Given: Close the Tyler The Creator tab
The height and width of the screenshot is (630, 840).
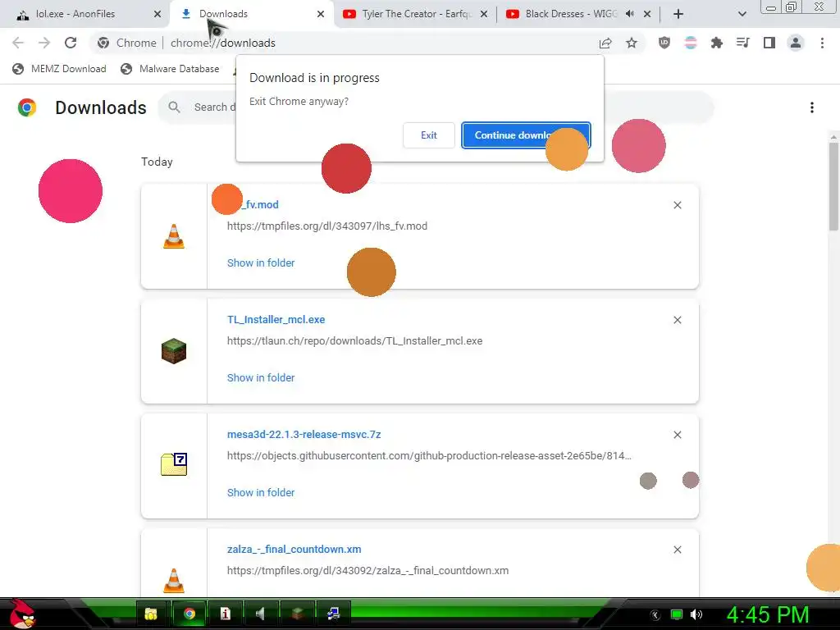Looking at the screenshot, I should 484,14.
